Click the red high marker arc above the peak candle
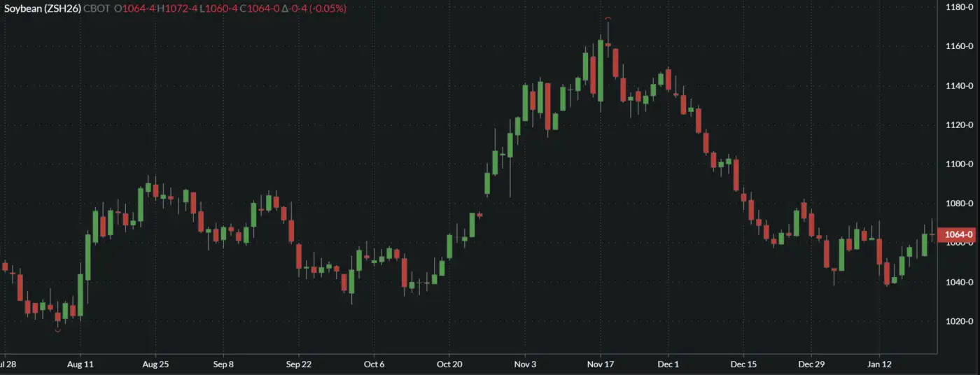The image size is (980, 375). (x=608, y=19)
